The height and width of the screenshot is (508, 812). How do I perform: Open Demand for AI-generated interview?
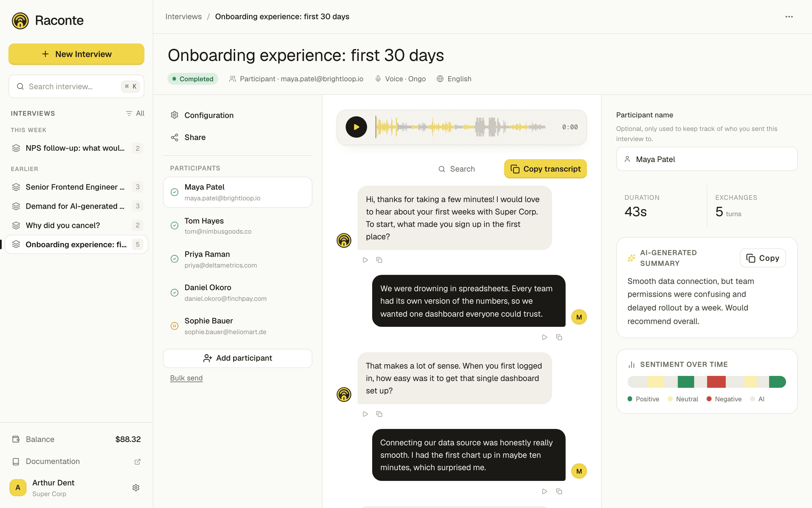click(x=76, y=206)
